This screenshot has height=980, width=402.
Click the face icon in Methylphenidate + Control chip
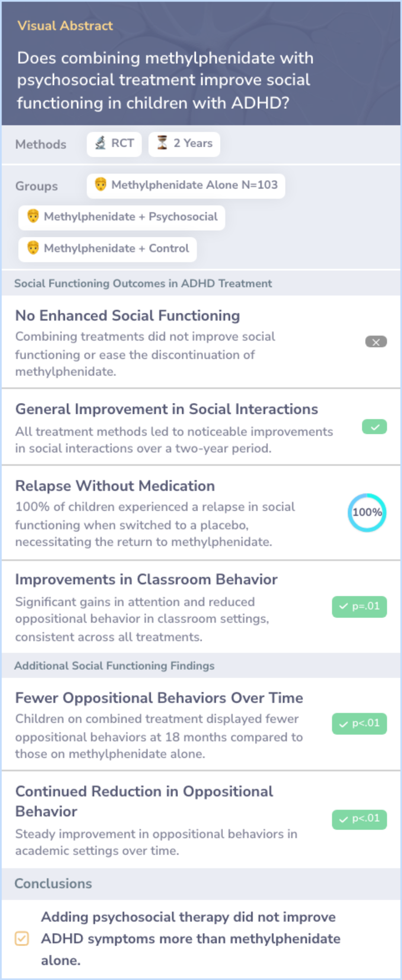pyautogui.click(x=33, y=248)
